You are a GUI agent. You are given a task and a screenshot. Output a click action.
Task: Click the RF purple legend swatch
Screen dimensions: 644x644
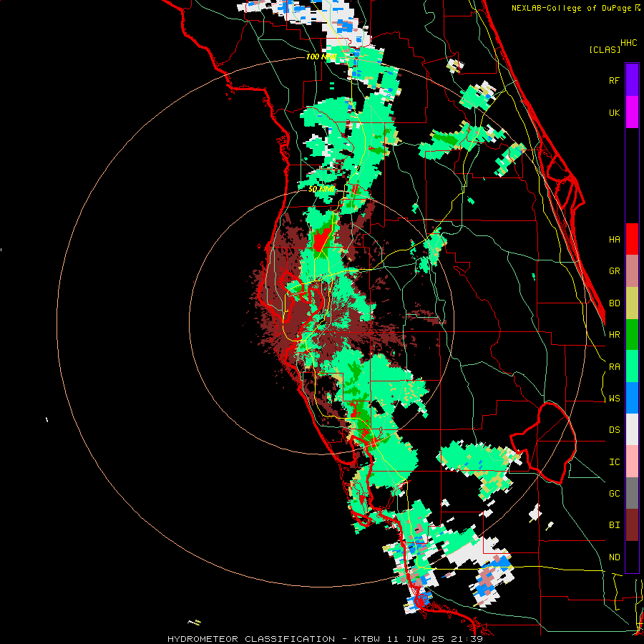(x=632, y=80)
